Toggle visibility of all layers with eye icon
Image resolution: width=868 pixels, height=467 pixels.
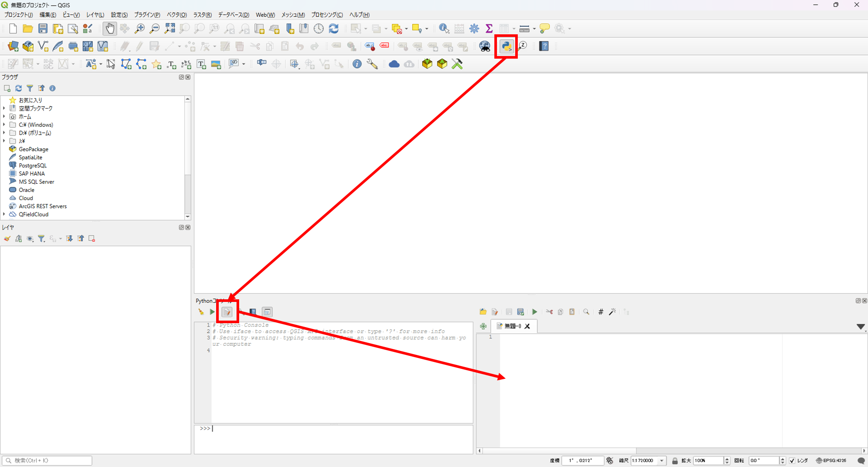[30, 238]
